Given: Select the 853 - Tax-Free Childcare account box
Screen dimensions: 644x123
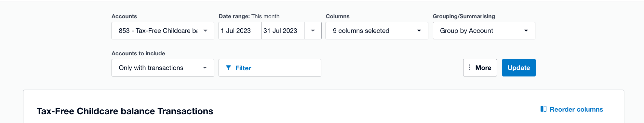Looking at the screenshot, I should [163, 31].
